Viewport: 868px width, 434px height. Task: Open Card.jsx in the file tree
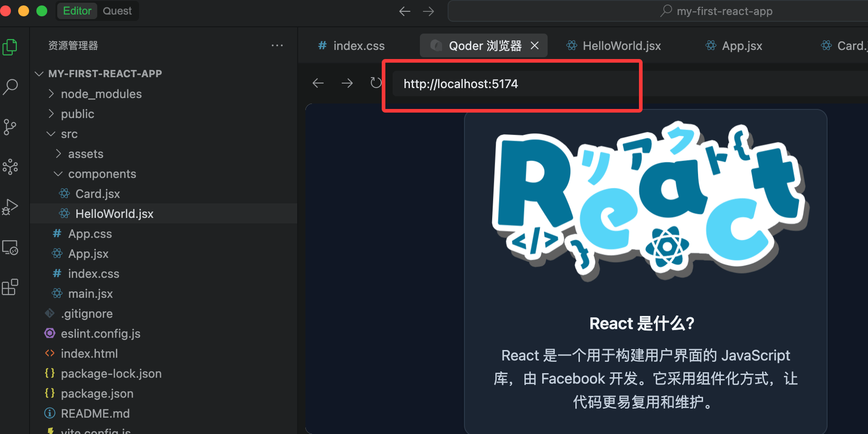[97, 194]
